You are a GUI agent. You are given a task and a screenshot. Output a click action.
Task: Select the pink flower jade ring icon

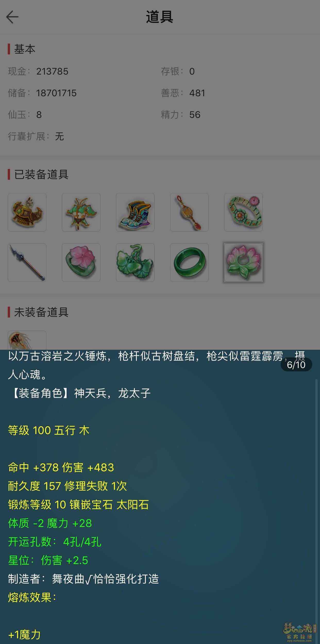click(81, 263)
